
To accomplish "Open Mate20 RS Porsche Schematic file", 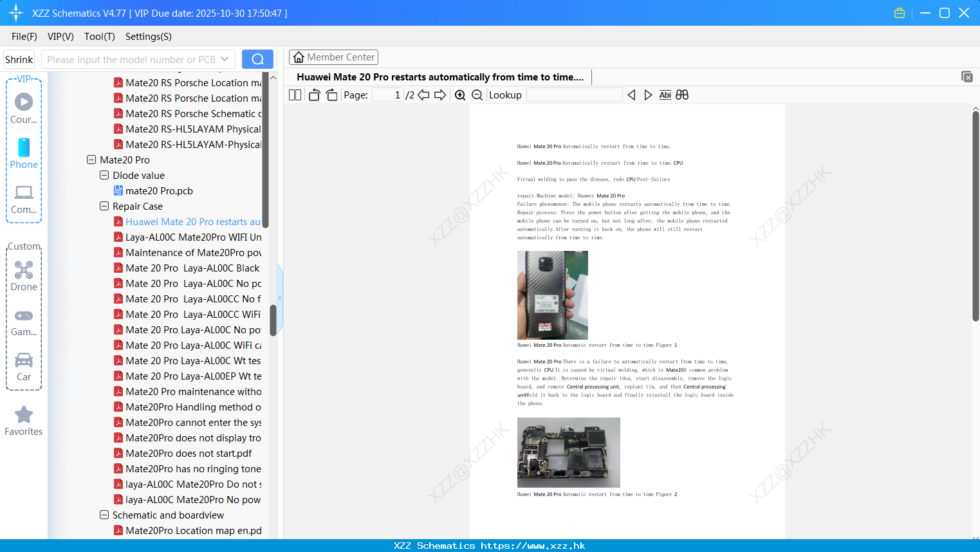I will click(x=188, y=114).
